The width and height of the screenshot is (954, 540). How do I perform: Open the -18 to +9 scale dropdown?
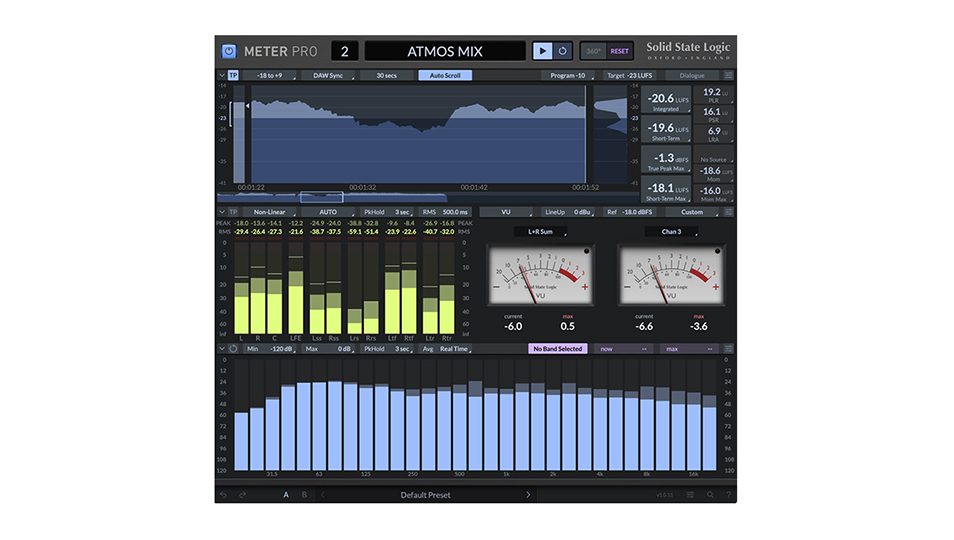coord(269,75)
